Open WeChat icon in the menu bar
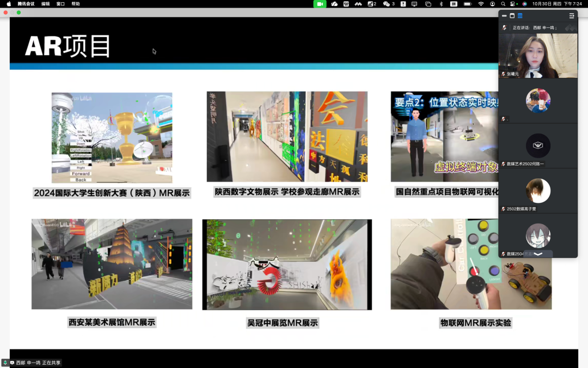Image resolution: width=588 pixels, height=368 pixels. pyautogui.click(x=388, y=4)
